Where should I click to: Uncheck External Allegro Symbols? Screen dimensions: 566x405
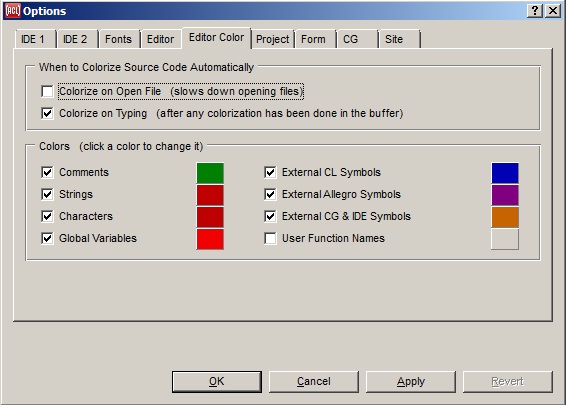click(x=270, y=194)
